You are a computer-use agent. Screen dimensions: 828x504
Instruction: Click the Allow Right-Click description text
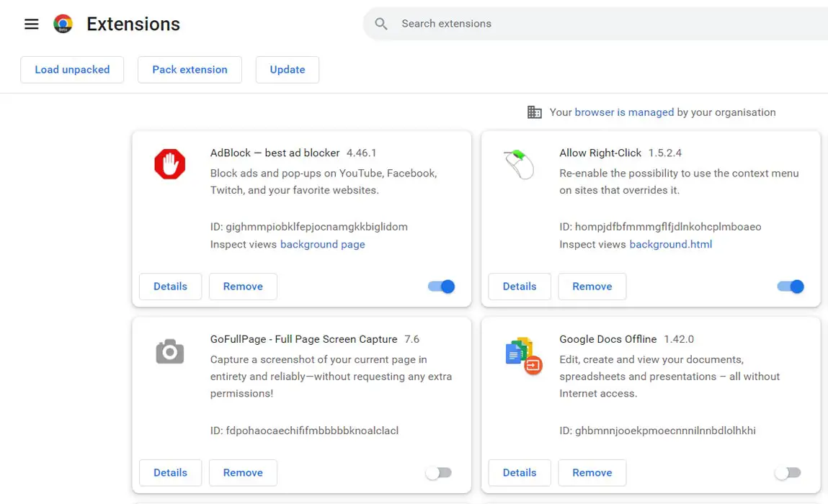click(679, 181)
